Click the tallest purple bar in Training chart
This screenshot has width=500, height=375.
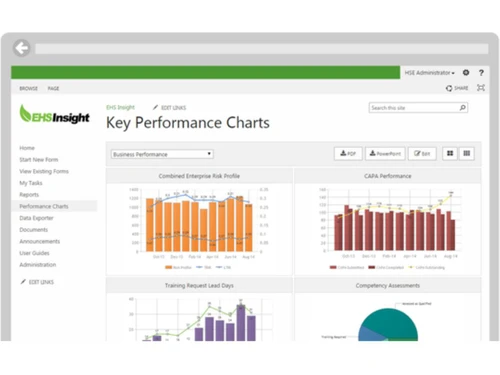[x=241, y=322]
